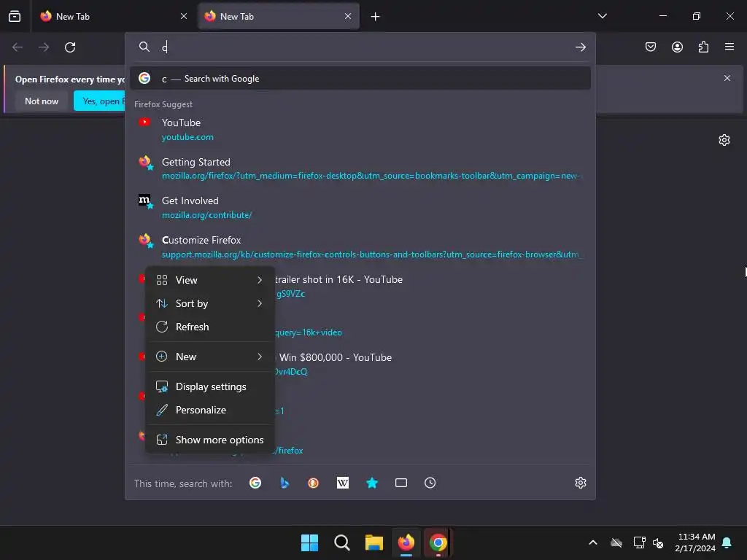Click the Firefox taskbar icon
Image resolution: width=747 pixels, height=560 pixels.
[406, 542]
